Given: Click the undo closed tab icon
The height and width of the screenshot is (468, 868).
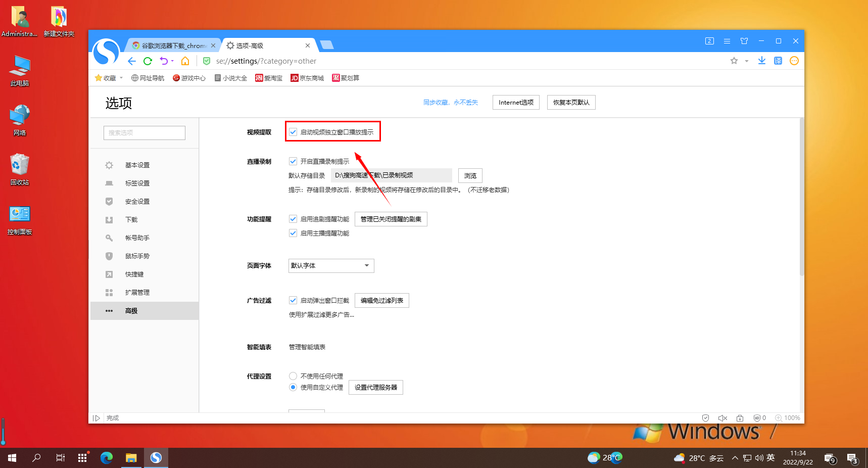Looking at the screenshot, I should [x=164, y=61].
